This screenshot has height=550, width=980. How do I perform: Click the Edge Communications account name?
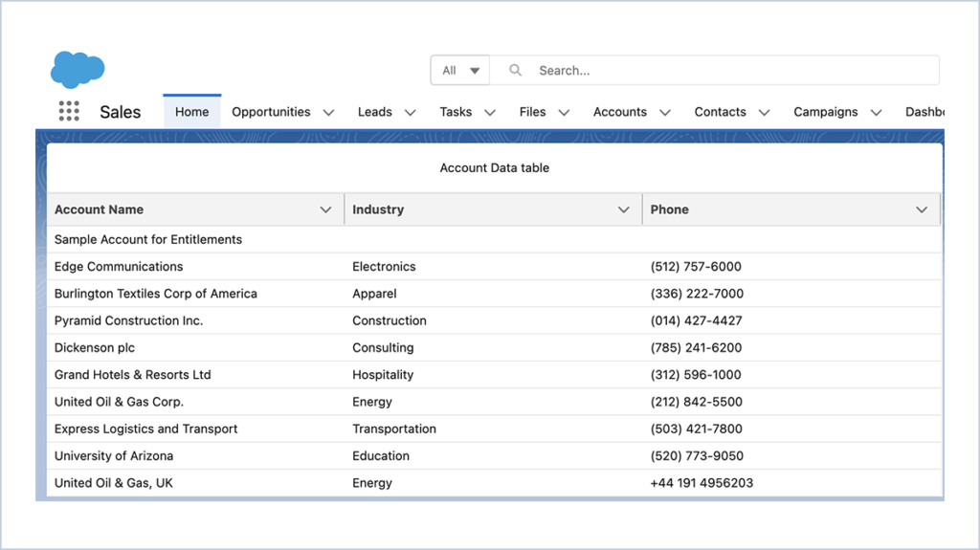(119, 266)
